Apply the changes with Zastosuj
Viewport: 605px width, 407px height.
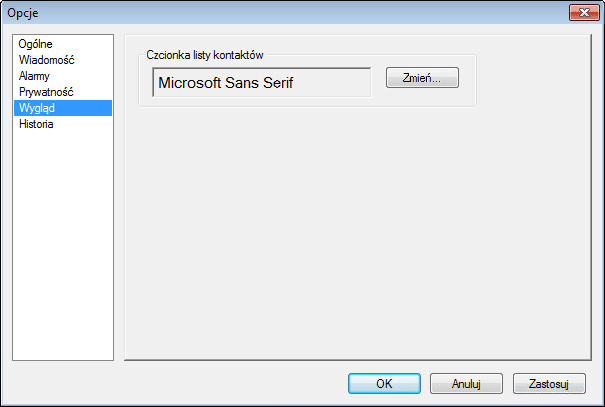point(549,383)
